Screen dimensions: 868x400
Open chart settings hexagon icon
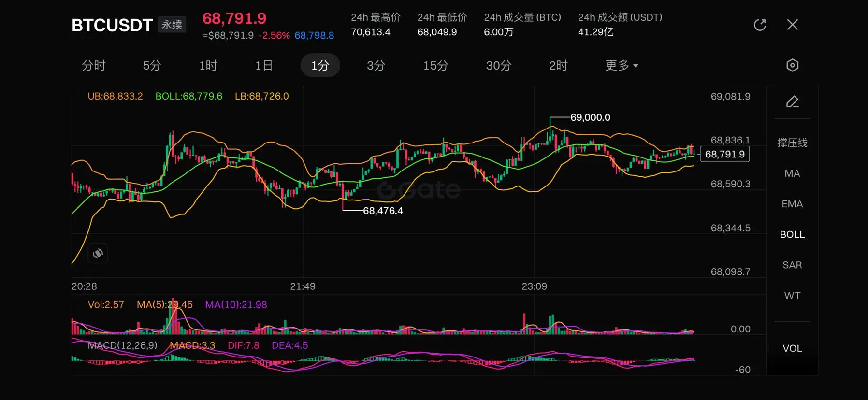pos(792,65)
